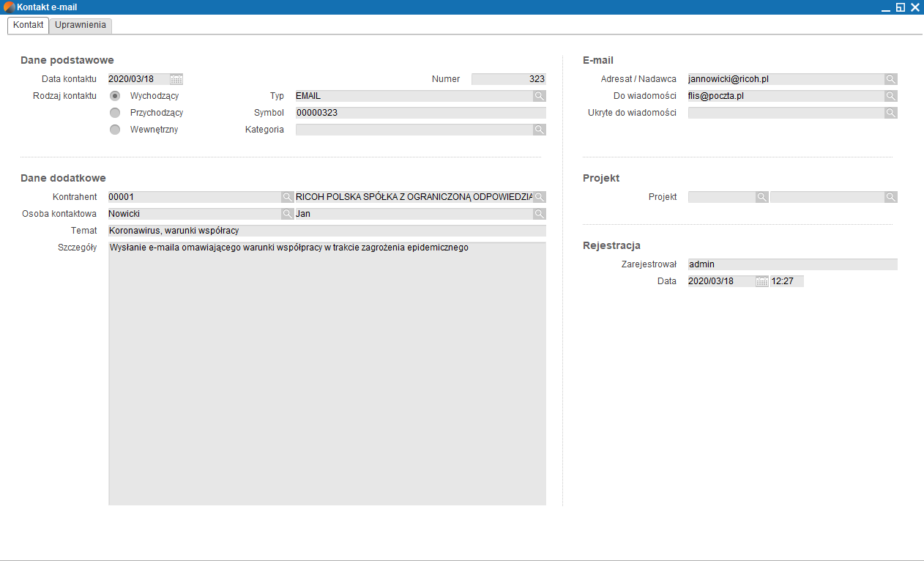Open lookup next to RICOH POLSKA name
924x561 pixels.
(539, 197)
